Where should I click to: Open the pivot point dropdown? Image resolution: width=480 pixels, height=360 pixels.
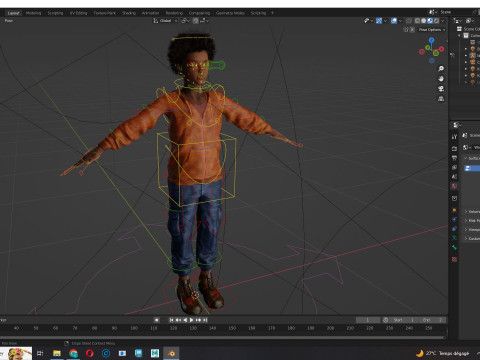[185, 21]
